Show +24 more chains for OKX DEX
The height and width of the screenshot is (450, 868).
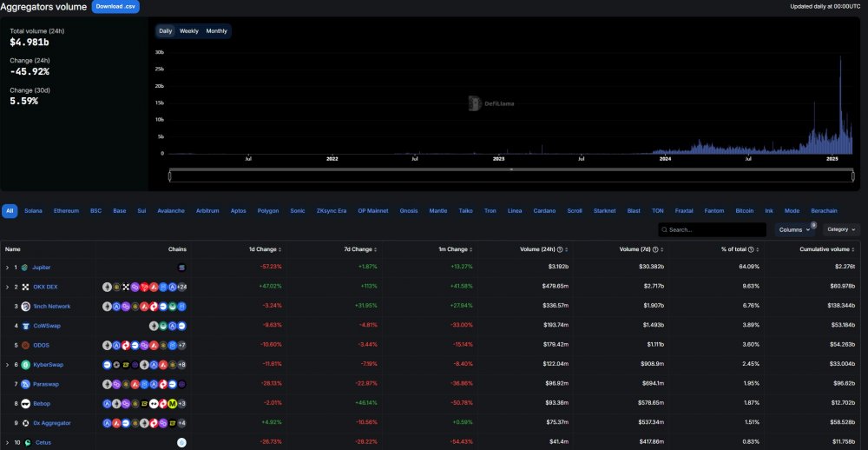[181, 287]
